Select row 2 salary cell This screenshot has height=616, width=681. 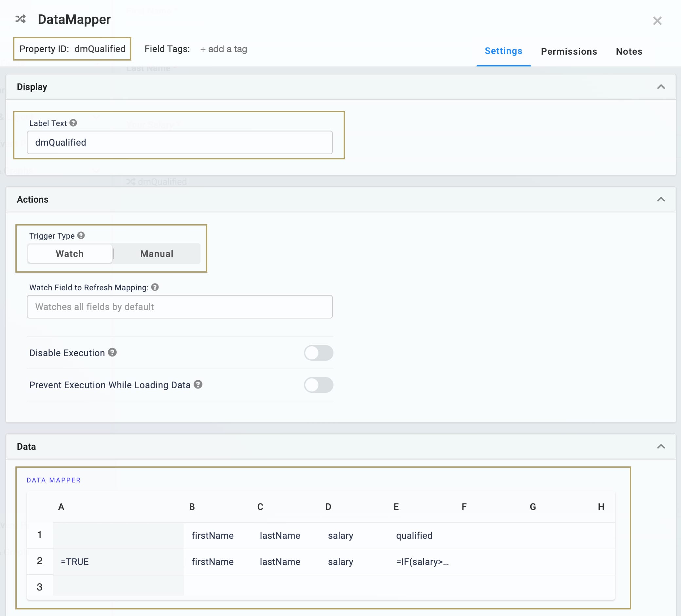coord(355,562)
